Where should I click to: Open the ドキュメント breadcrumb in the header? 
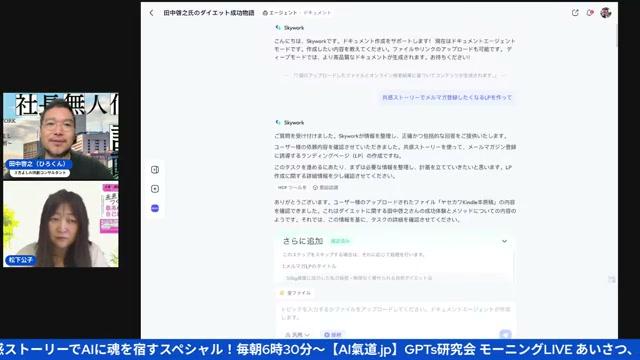click(x=317, y=13)
